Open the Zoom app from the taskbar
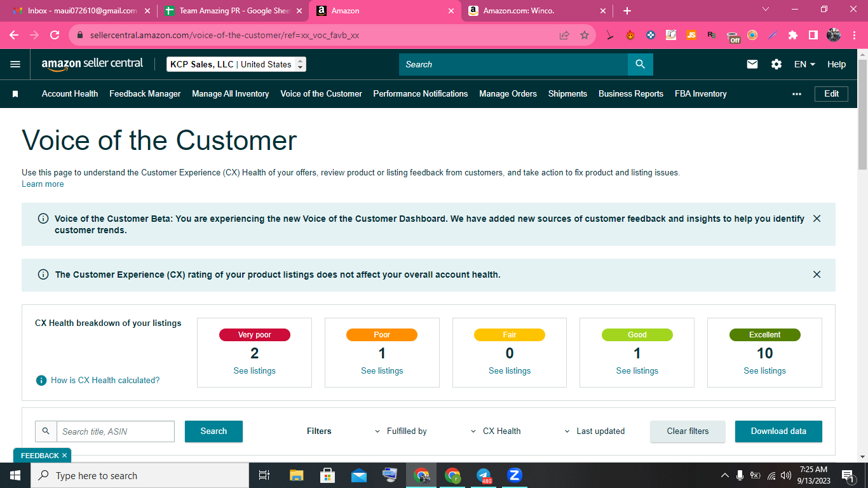This screenshot has height=488, width=868. (515, 475)
